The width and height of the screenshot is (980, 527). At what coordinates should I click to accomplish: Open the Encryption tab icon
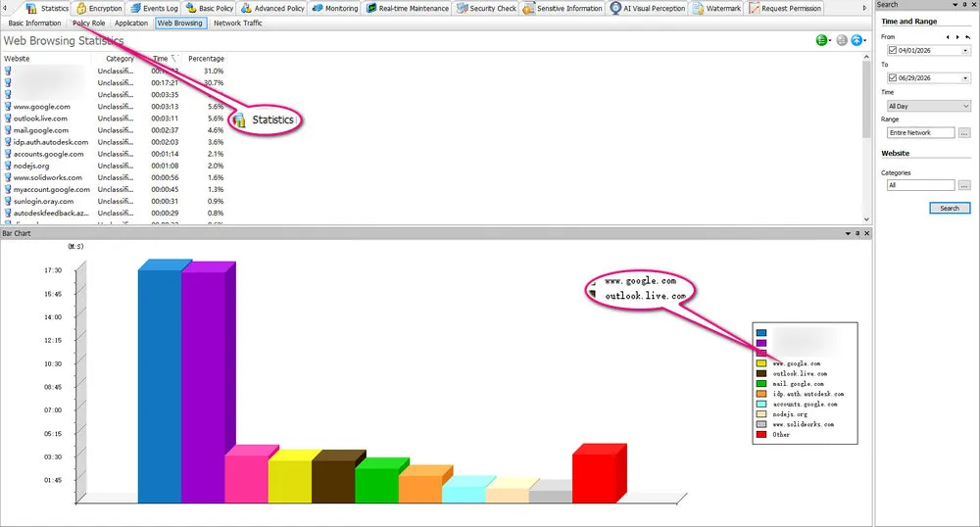click(81, 8)
